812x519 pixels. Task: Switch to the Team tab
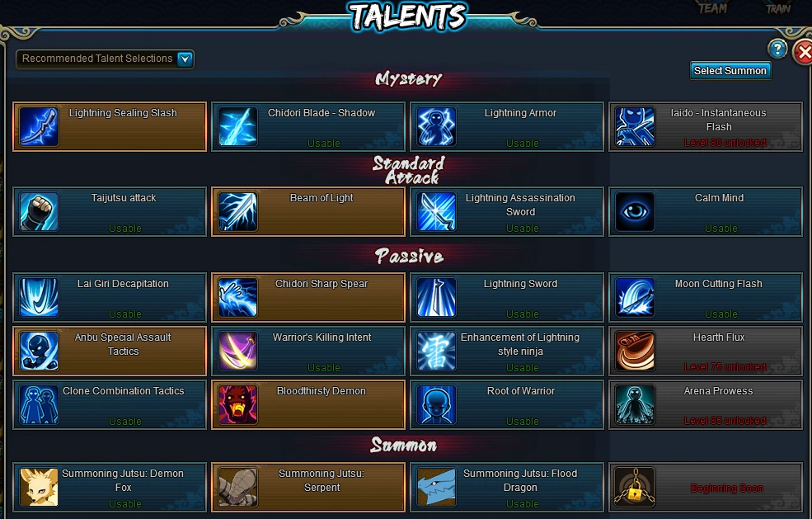tap(712, 8)
